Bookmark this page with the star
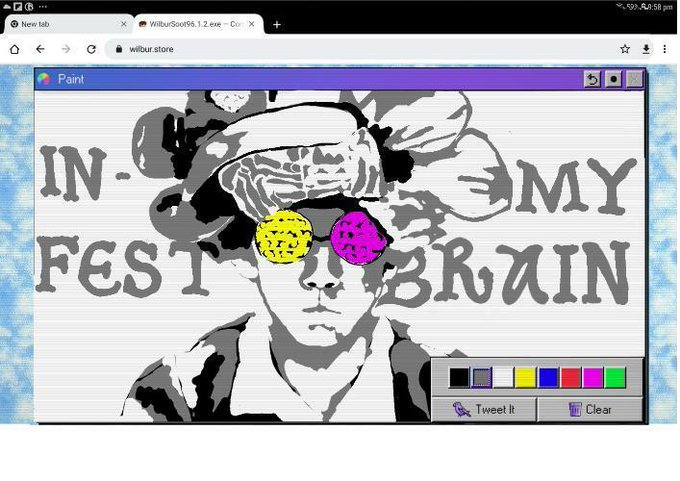This screenshot has height=481, width=680. point(625,49)
